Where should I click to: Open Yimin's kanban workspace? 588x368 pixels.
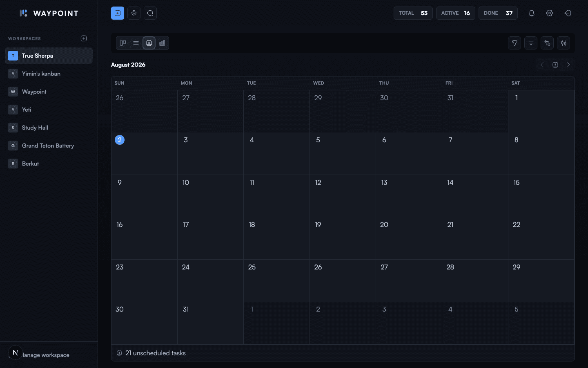49,74
